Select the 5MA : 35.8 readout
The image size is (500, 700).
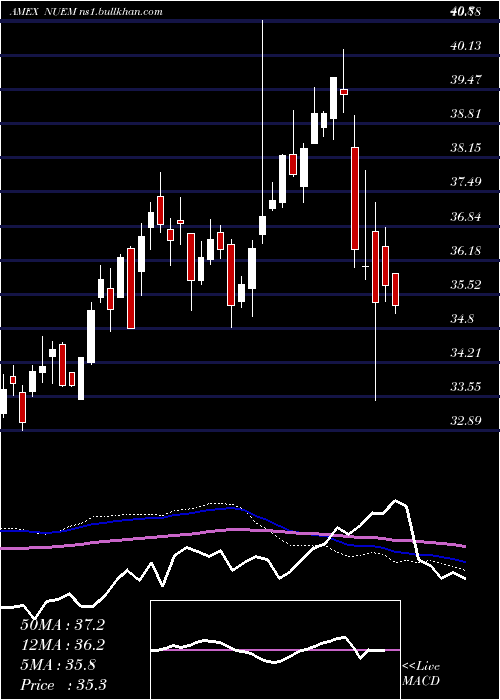(x=58, y=665)
